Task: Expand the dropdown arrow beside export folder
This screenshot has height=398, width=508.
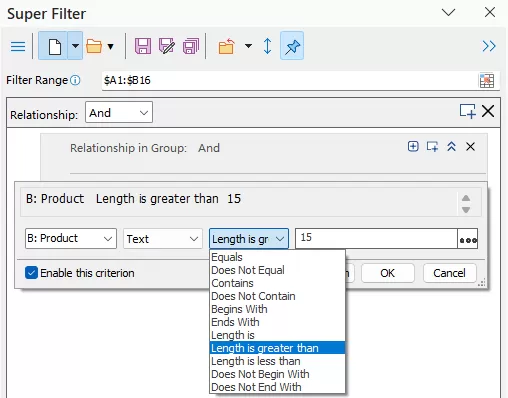Action: pyautogui.click(x=248, y=46)
